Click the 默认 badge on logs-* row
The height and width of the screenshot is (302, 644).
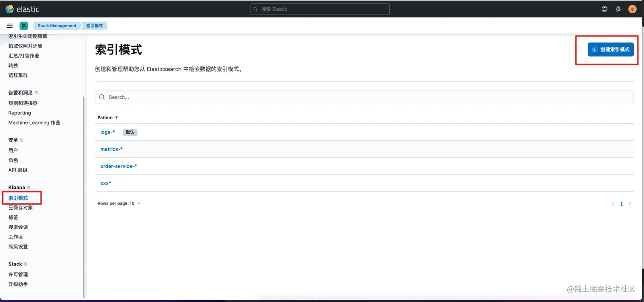130,132
